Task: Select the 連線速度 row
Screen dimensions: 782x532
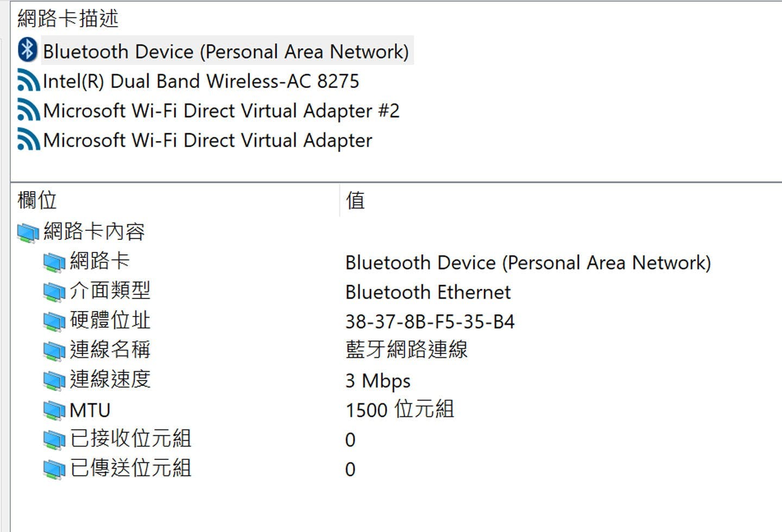Action: coord(110,379)
